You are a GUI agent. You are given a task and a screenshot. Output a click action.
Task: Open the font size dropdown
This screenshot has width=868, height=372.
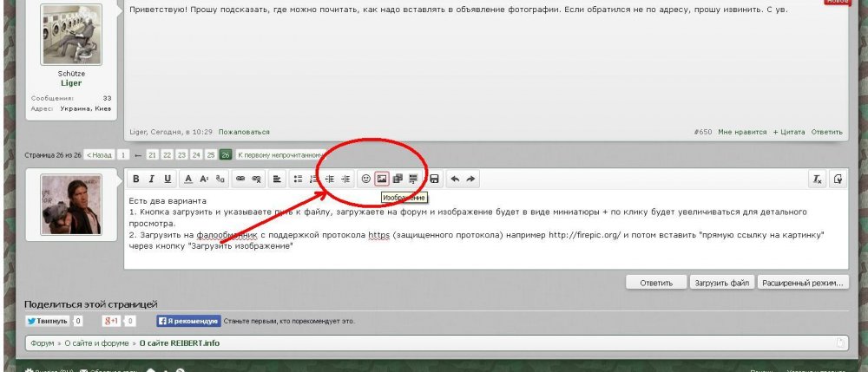click(204, 179)
